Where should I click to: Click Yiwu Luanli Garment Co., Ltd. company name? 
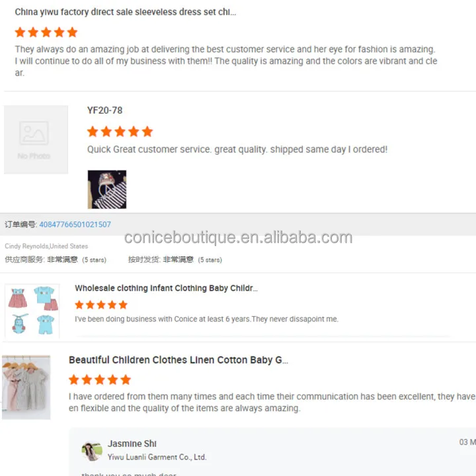[x=157, y=457]
